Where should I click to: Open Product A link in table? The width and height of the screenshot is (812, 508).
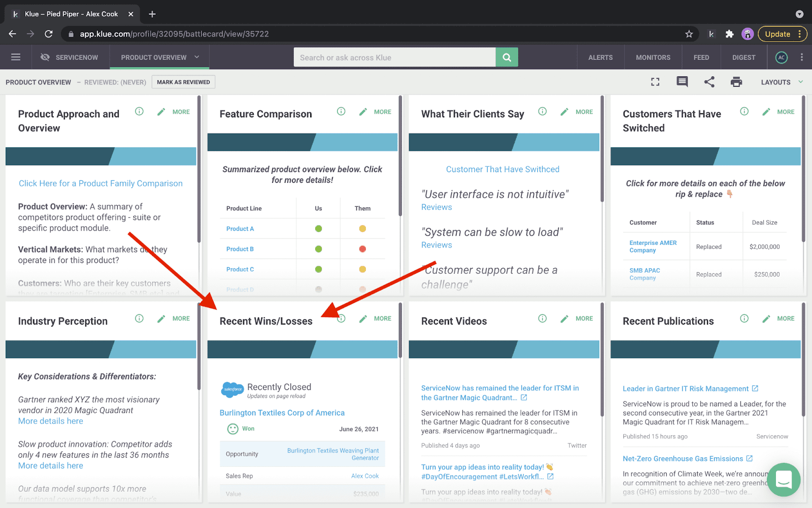[x=240, y=229]
